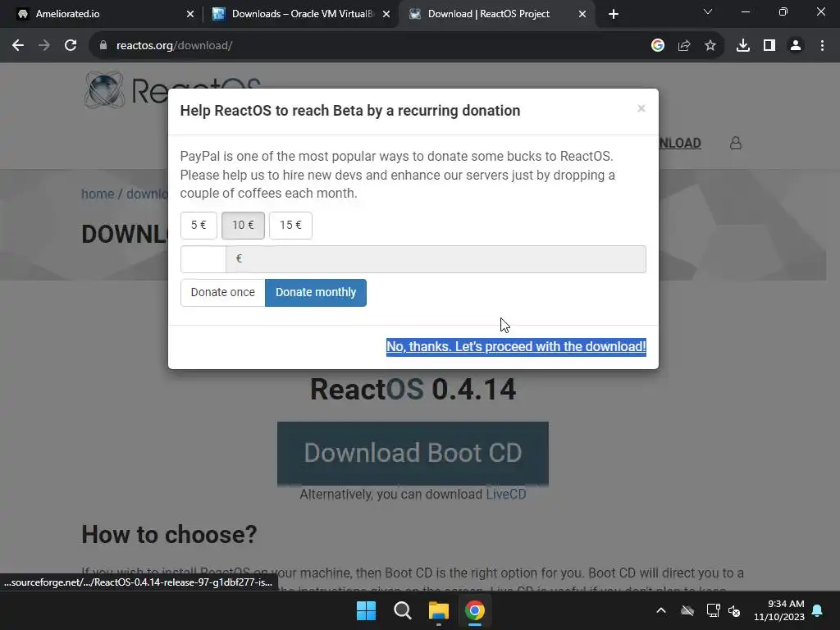This screenshot has height=630, width=840.
Task: Click the Chrome taskbar icon
Action: [475, 610]
